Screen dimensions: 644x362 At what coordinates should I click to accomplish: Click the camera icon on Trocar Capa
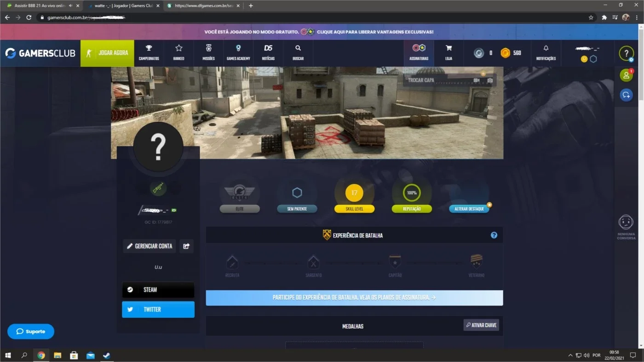[490, 80]
